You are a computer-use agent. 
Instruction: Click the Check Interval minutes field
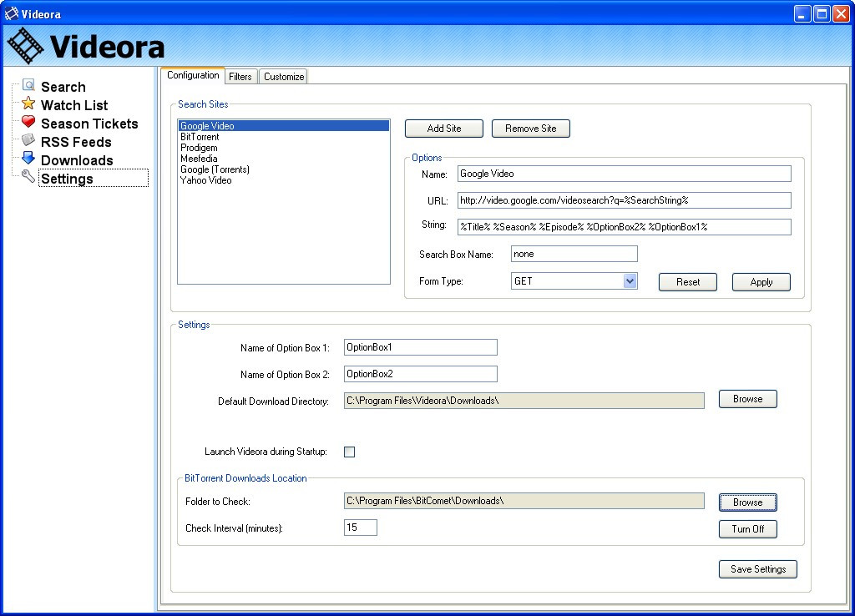(361, 528)
